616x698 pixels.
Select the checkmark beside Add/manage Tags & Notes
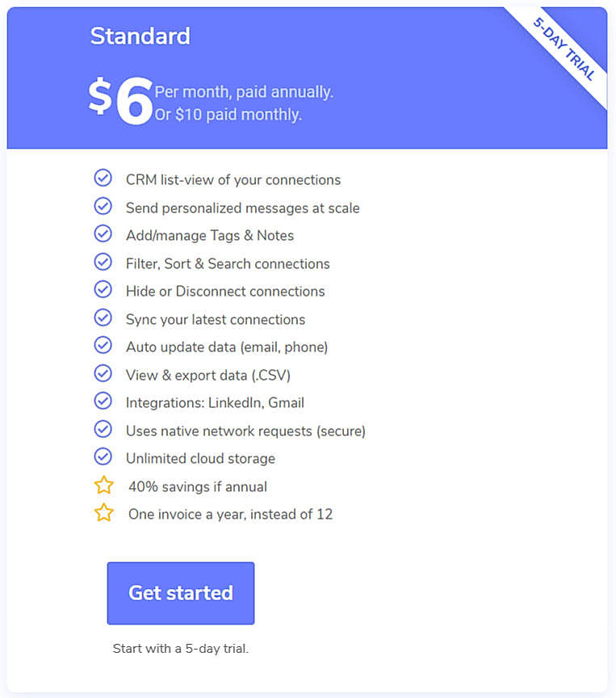pos(103,233)
